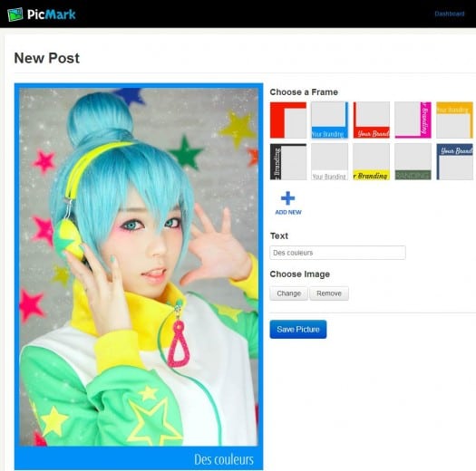Click the New Post heading
The width and height of the screenshot is (476, 471).
[x=47, y=58]
